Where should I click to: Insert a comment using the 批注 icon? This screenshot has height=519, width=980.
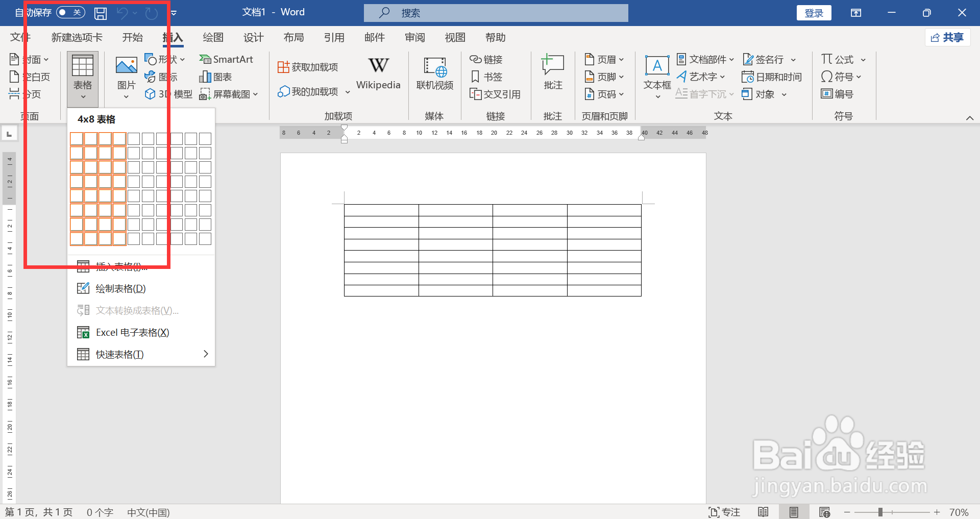click(552, 71)
